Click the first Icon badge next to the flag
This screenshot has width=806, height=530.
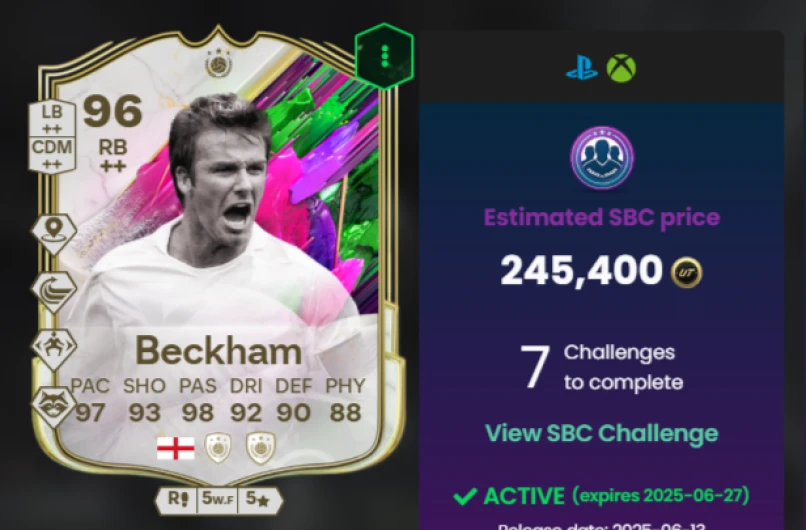pos(218,448)
